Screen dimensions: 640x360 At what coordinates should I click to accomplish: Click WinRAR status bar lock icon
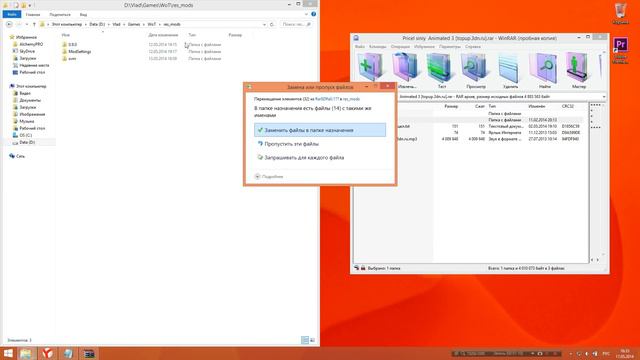tap(363, 268)
